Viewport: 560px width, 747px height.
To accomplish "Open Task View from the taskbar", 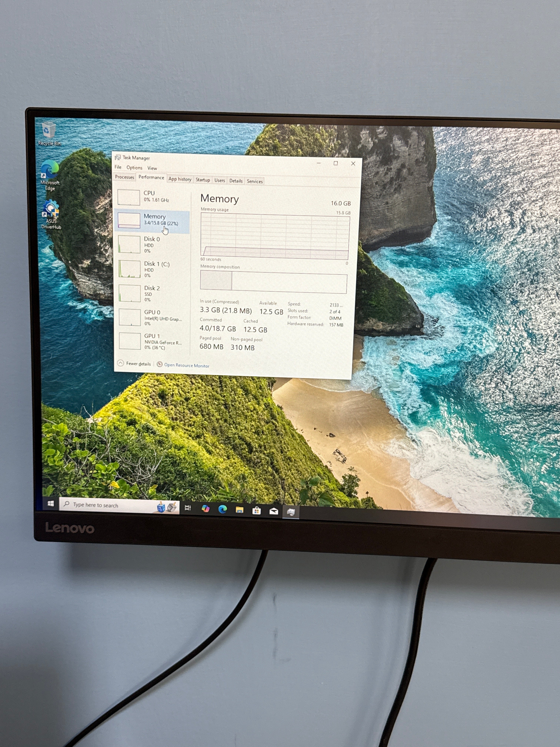I will (x=188, y=508).
